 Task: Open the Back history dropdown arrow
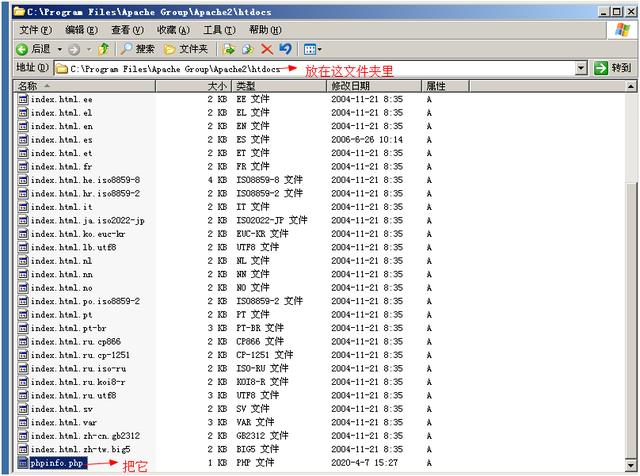coord(60,50)
